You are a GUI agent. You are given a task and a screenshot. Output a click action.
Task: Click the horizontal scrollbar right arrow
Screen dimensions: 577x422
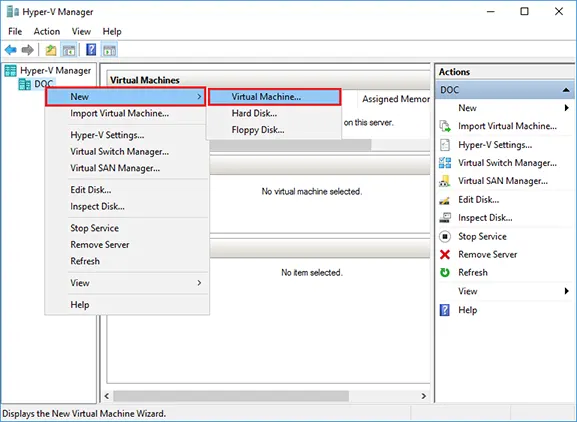coord(424,396)
